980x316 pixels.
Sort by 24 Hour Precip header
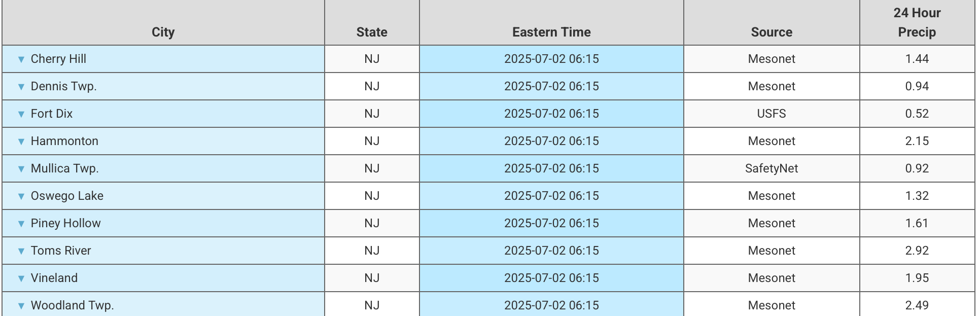pos(917,22)
